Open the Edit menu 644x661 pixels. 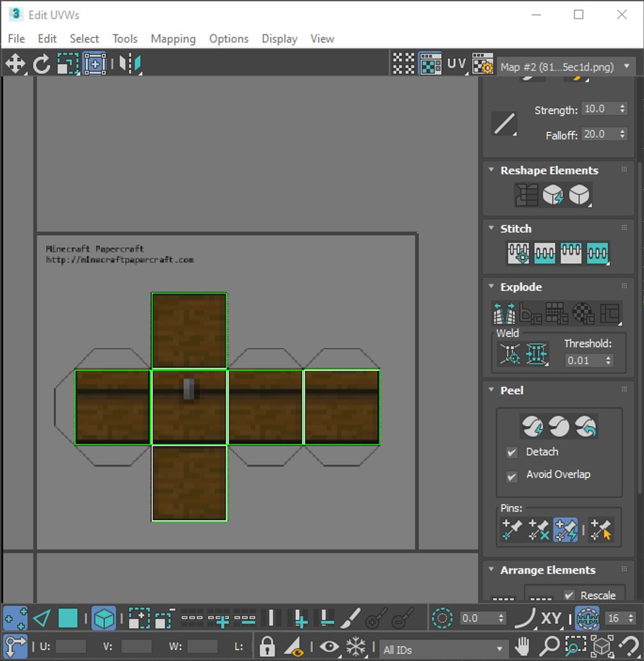(x=47, y=39)
